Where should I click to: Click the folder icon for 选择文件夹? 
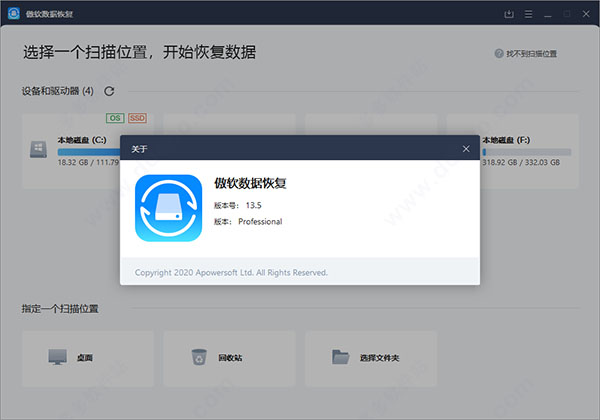341,357
